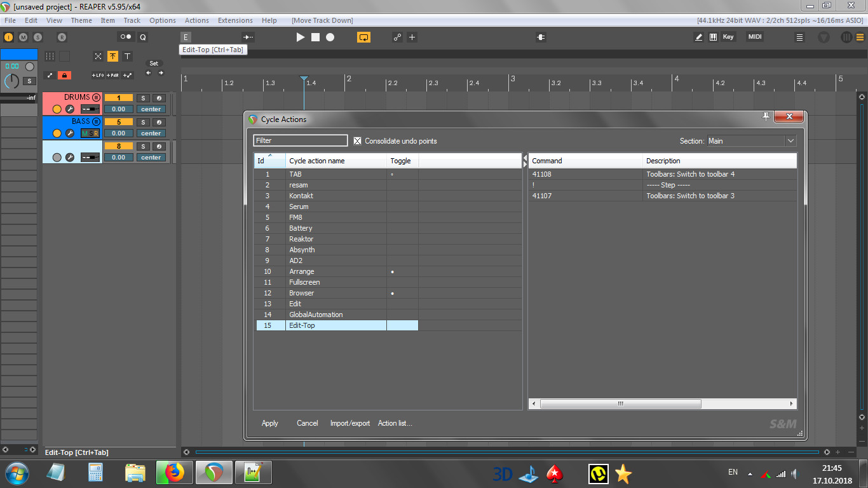868x488 pixels.
Task: Click the MIDI toolbar button
Action: tap(755, 37)
